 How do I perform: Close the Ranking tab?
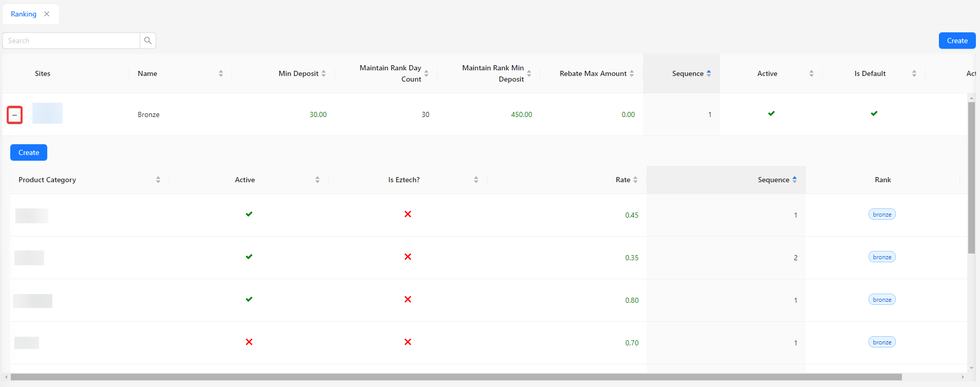click(x=47, y=14)
